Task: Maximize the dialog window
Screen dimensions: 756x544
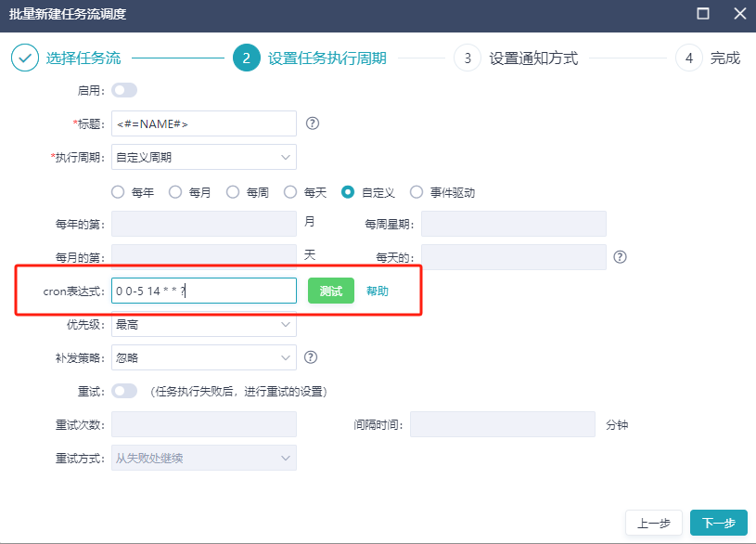Action: click(x=703, y=14)
